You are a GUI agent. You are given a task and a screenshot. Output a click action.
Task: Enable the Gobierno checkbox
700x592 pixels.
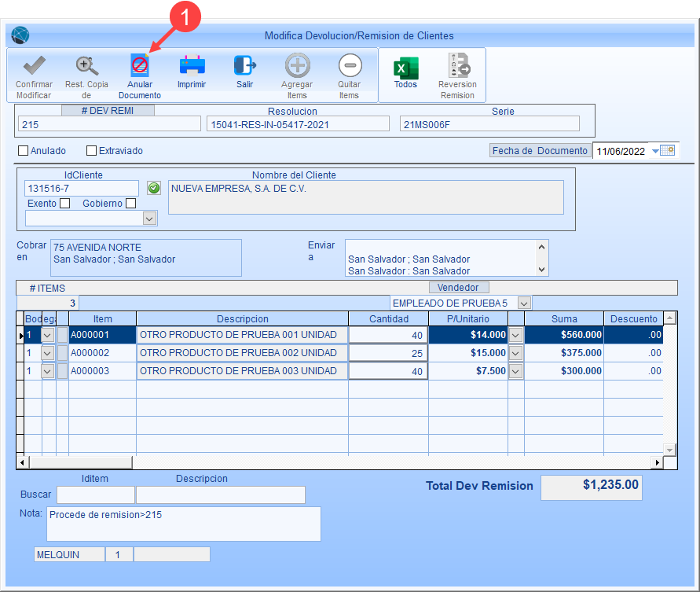[x=130, y=204]
